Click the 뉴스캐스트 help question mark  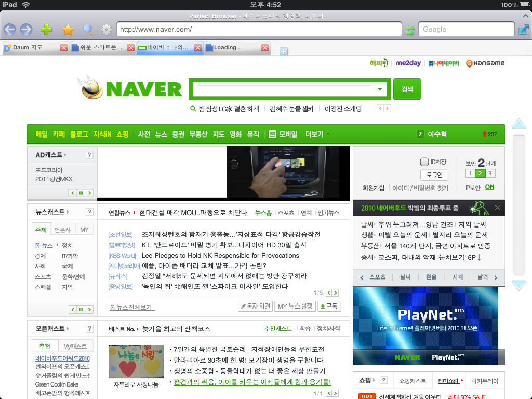pos(89,212)
